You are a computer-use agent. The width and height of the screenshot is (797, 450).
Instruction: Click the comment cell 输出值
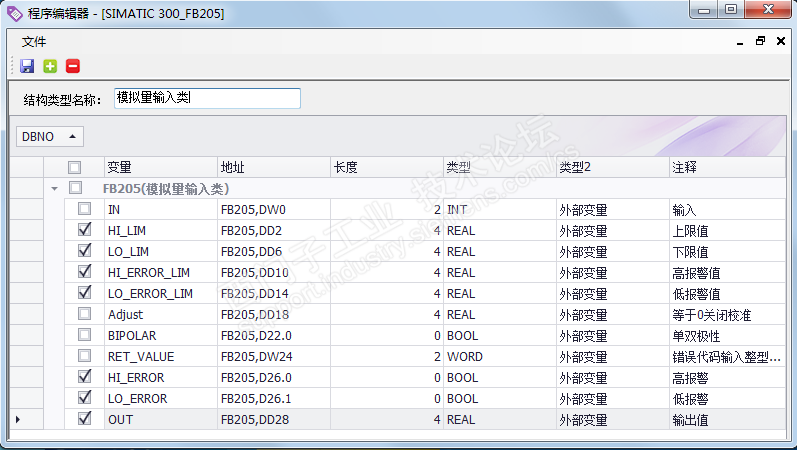point(727,419)
